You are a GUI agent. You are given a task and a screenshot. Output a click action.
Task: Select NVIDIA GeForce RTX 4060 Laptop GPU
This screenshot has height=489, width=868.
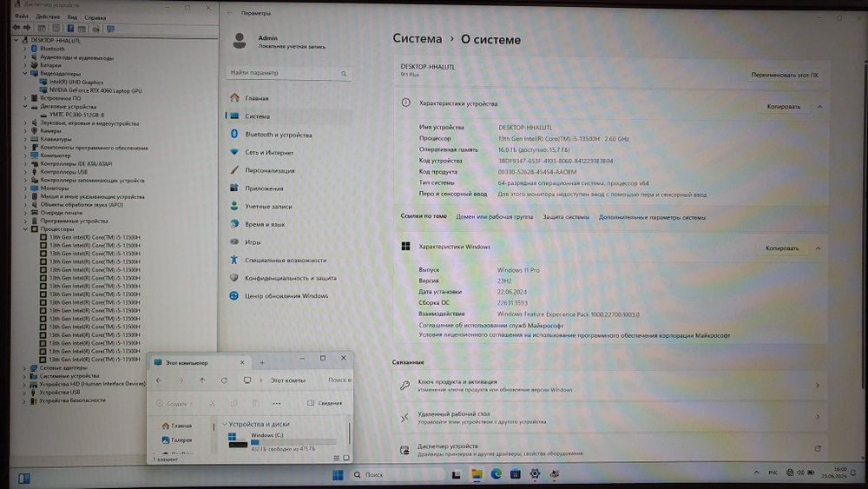(x=95, y=90)
